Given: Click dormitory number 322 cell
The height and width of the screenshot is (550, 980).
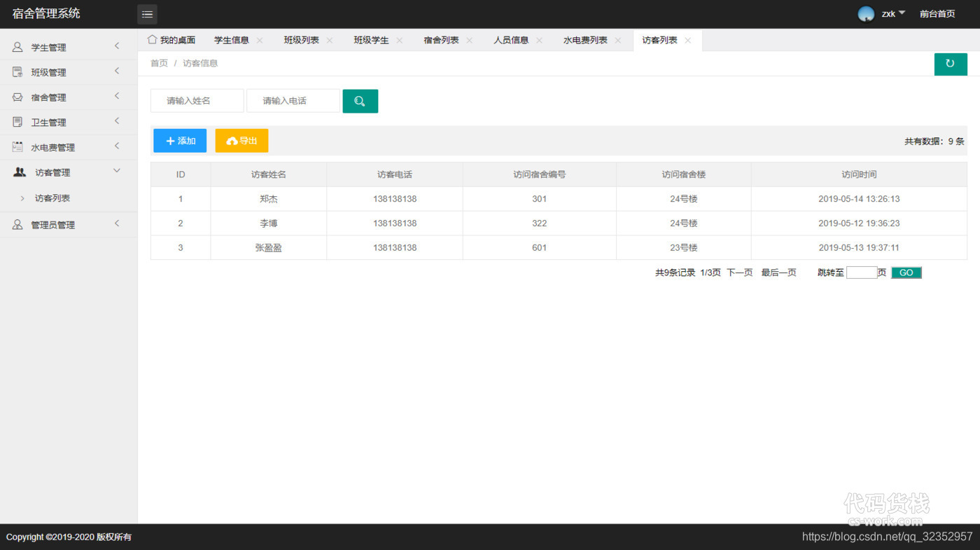Looking at the screenshot, I should pyautogui.click(x=540, y=224).
